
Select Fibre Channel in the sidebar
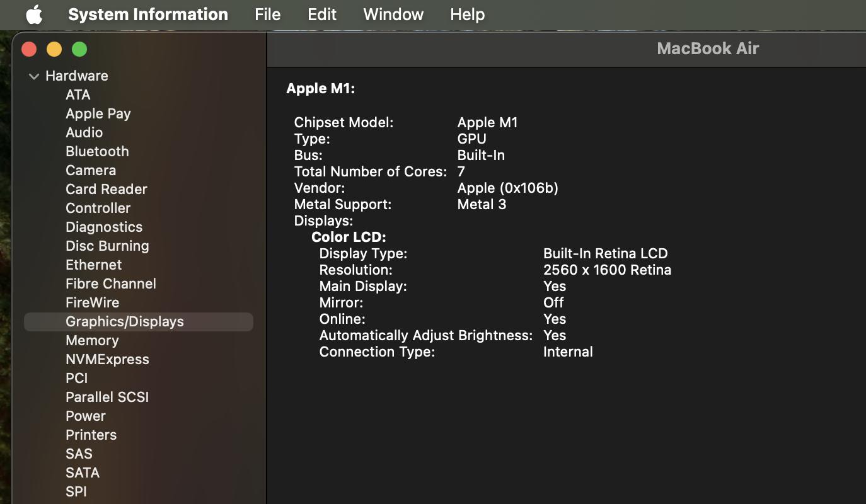(x=111, y=283)
